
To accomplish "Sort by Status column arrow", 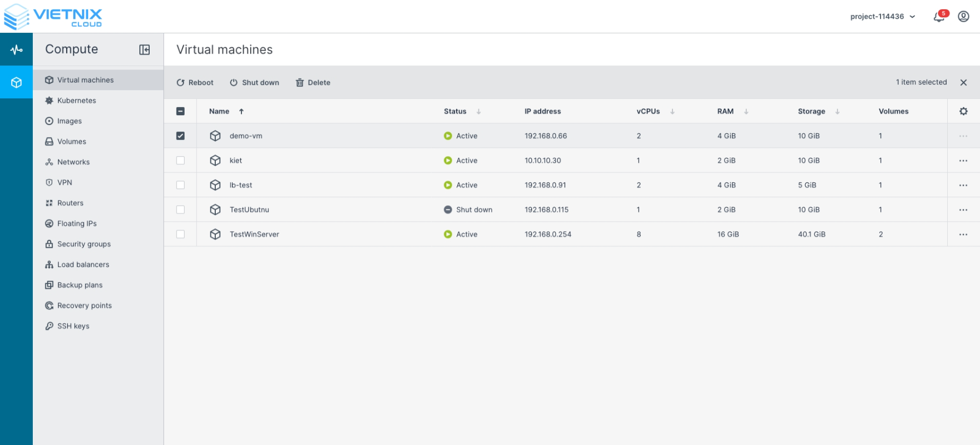I will 479,111.
